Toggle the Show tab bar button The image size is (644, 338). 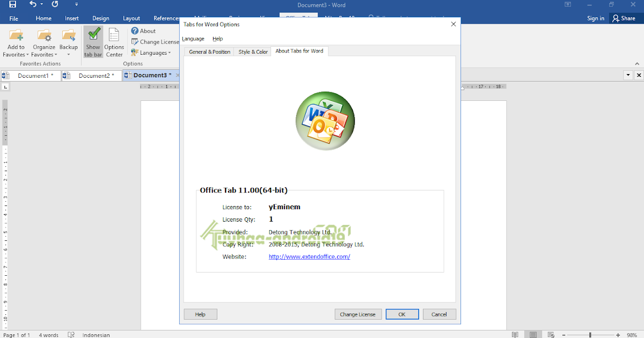tap(93, 42)
